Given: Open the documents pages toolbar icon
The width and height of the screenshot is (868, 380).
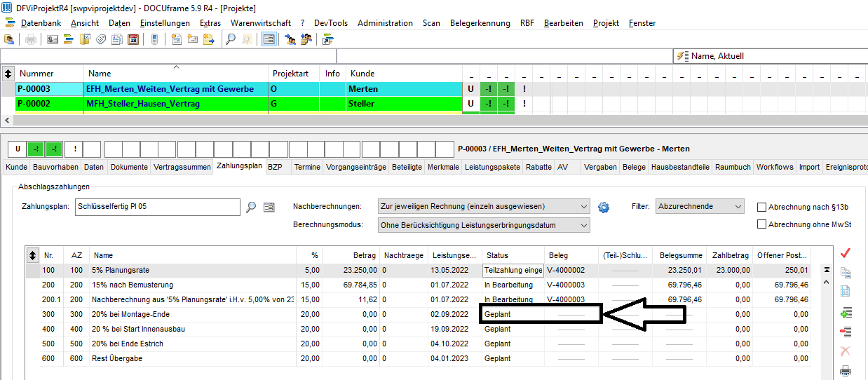Looking at the screenshot, I should pyautogui.click(x=117, y=39).
